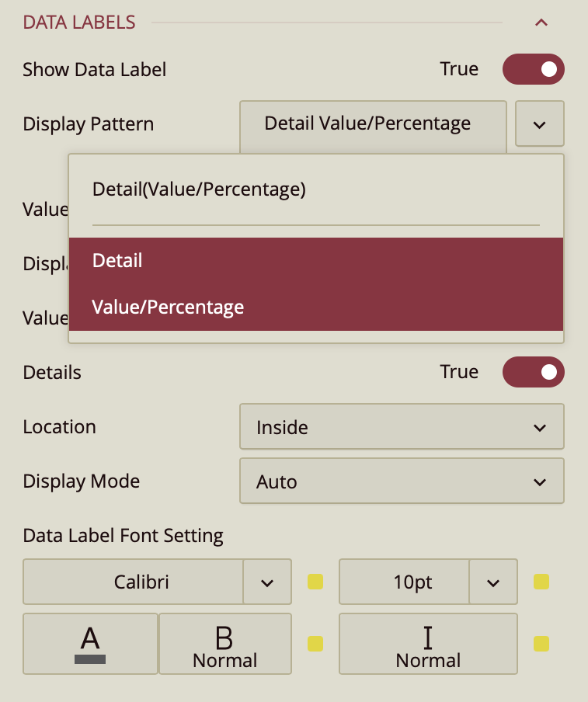The height and width of the screenshot is (702, 588).
Task: Click the yellow indicator beside italic button
Action: pos(541,644)
